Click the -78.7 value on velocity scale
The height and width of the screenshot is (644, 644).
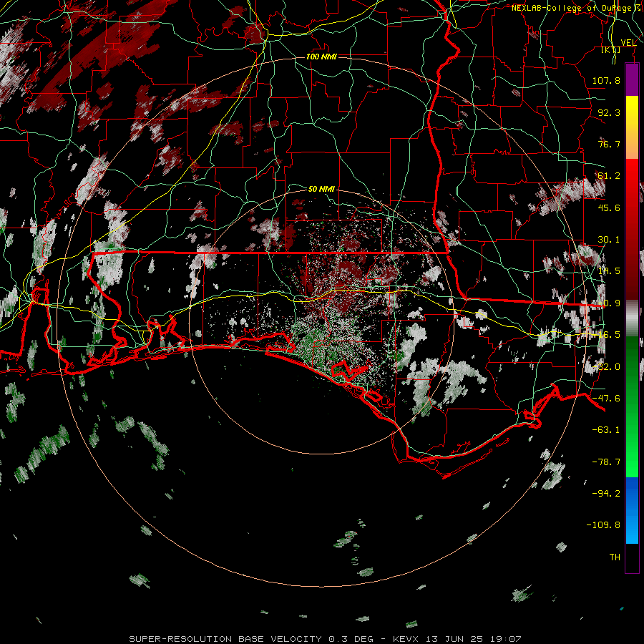coord(606,462)
